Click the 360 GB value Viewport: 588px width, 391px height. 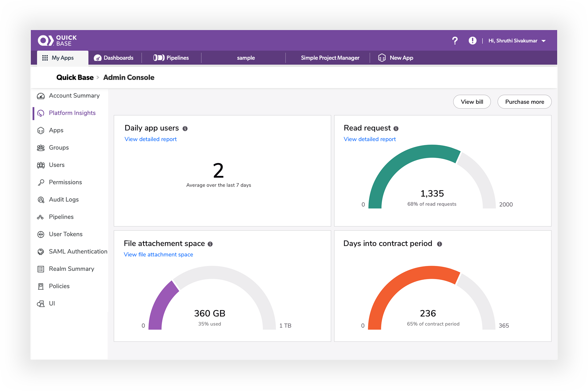click(x=210, y=313)
